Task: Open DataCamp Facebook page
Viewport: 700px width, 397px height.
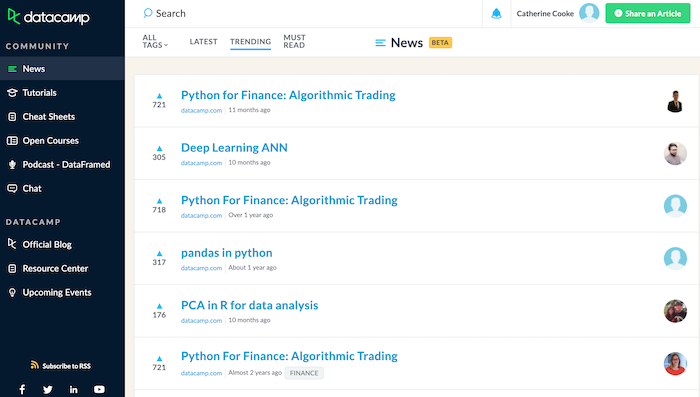Action: pos(22,389)
